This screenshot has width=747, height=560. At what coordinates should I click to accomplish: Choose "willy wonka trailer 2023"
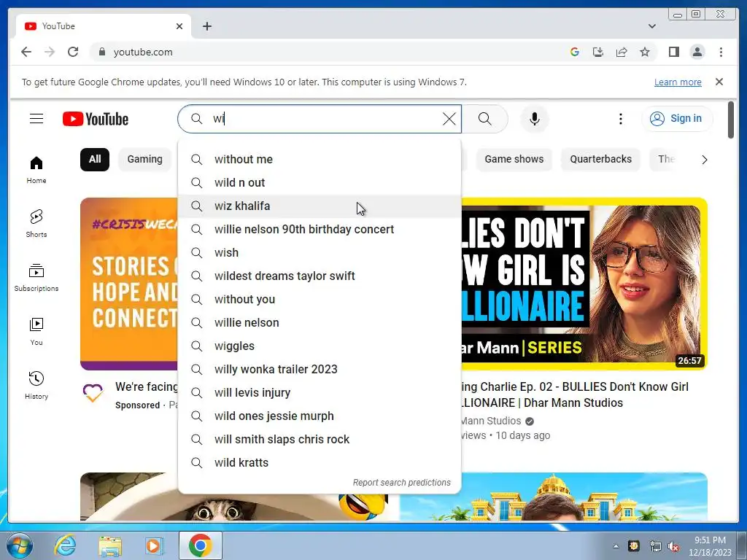320,369
